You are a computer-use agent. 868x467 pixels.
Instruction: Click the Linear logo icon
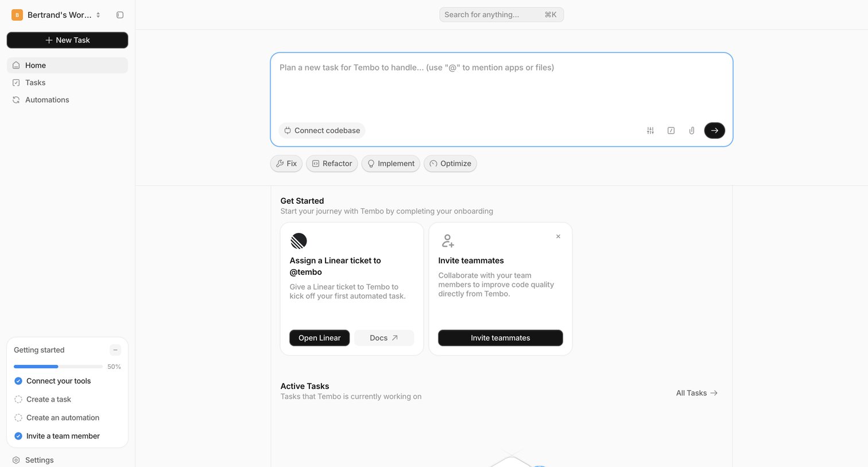tap(299, 241)
